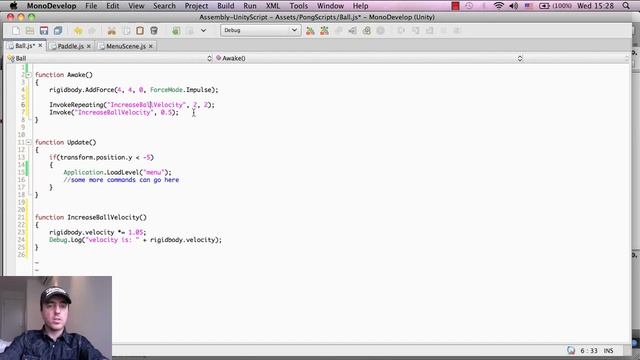Open the Project menu
This screenshot has width=640, height=360.
196,6
